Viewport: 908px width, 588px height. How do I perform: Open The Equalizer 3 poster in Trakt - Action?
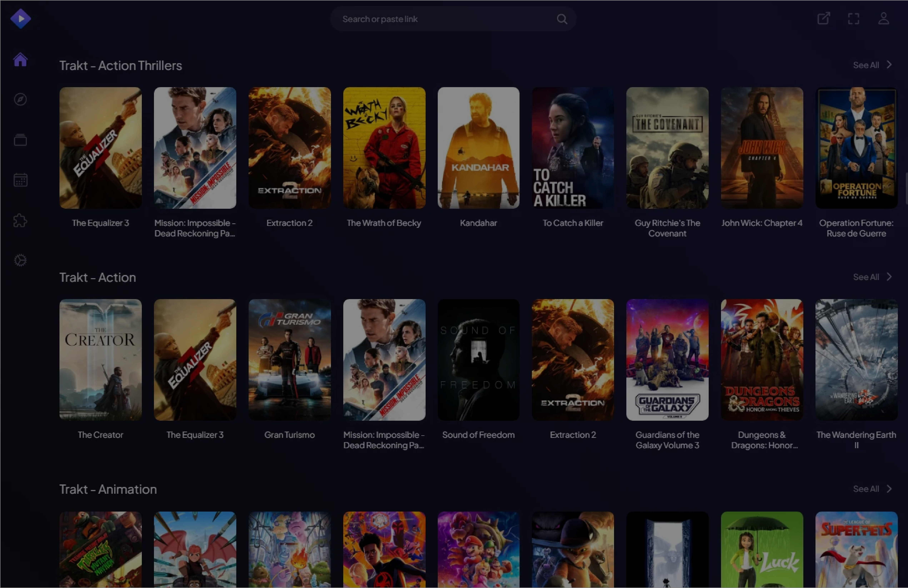tap(195, 360)
